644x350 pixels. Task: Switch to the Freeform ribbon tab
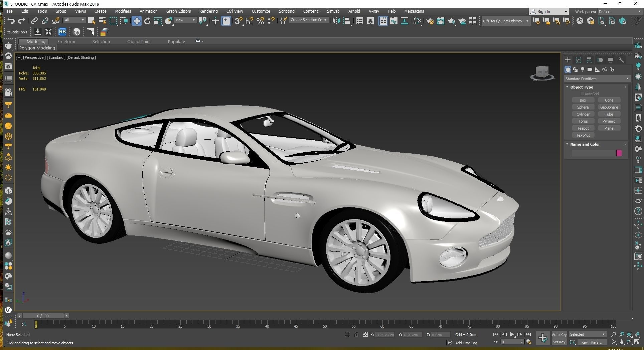pos(66,41)
